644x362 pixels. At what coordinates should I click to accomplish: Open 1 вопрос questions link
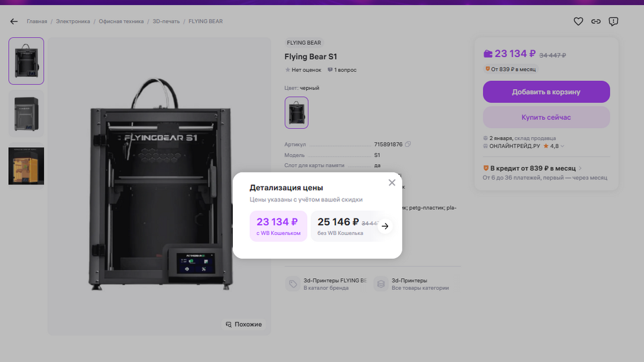pyautogui.click(x=342, y=70)
